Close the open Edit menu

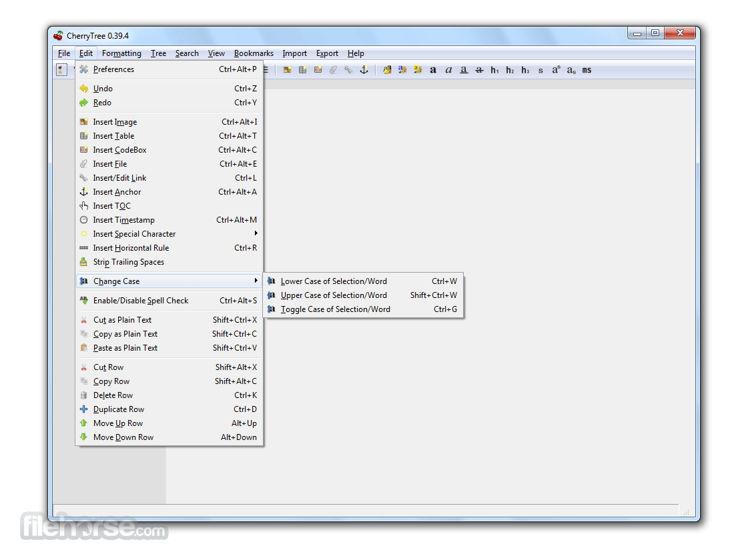86,53
